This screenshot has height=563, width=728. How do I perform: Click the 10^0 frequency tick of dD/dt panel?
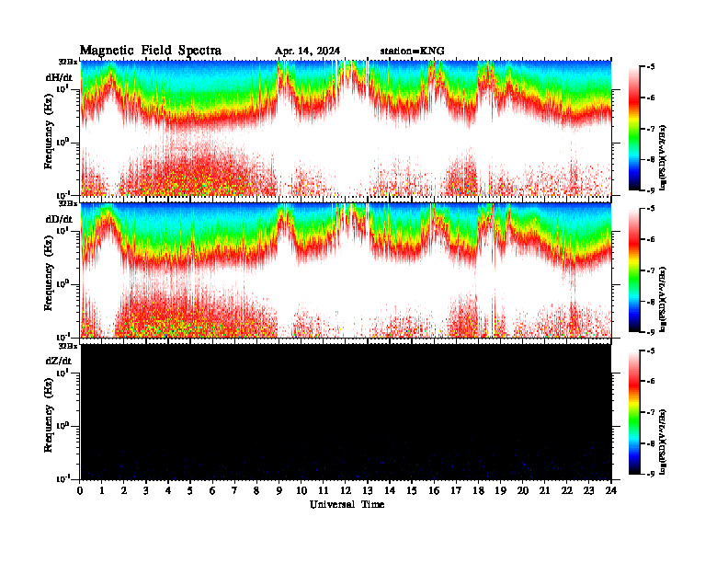tap(63, 284)
